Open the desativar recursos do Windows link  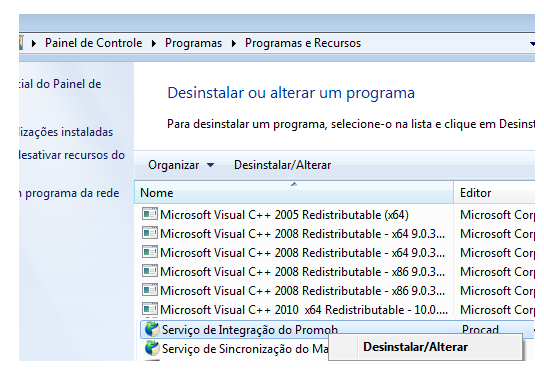pyautogui.click(x=72, y=155)
